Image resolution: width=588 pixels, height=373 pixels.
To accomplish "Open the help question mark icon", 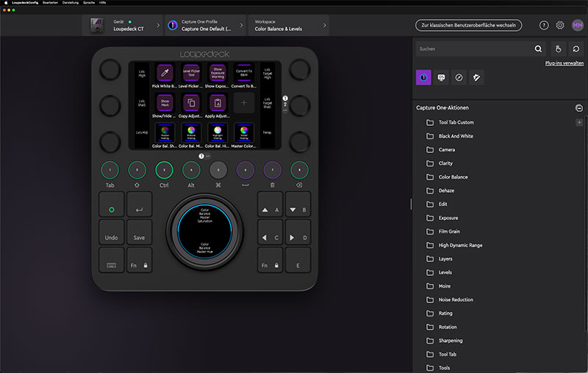I will click(x=544, y=25).
